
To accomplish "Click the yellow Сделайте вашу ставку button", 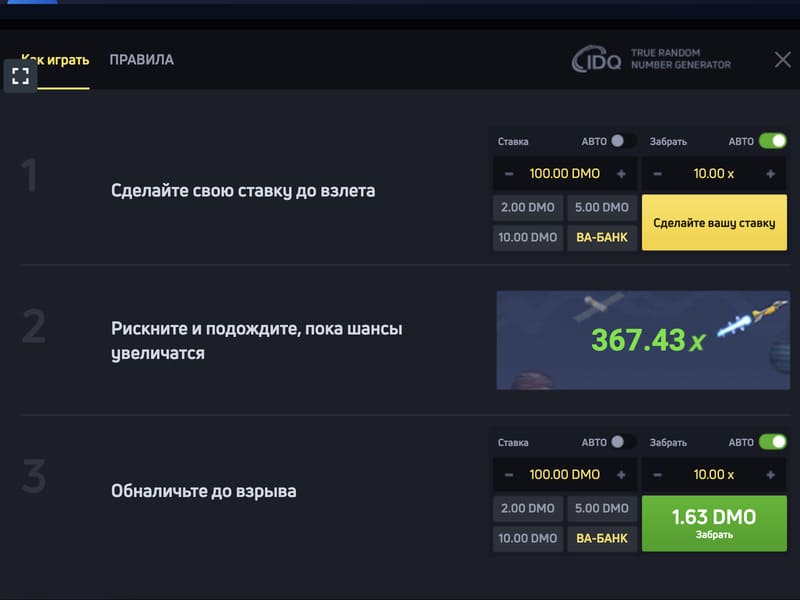I will tap(714, 222).
